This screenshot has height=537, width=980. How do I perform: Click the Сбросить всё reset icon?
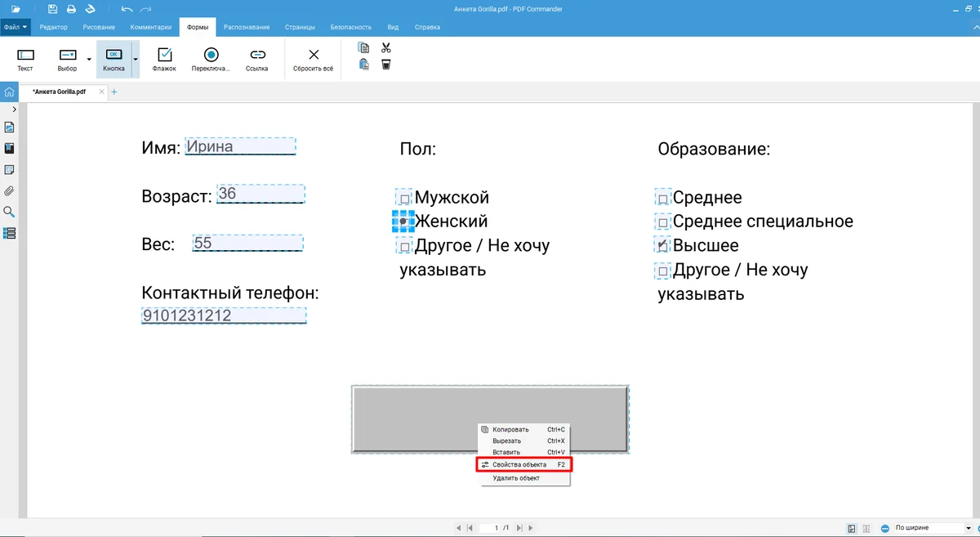pyautogui.click(x=314, y=59)
